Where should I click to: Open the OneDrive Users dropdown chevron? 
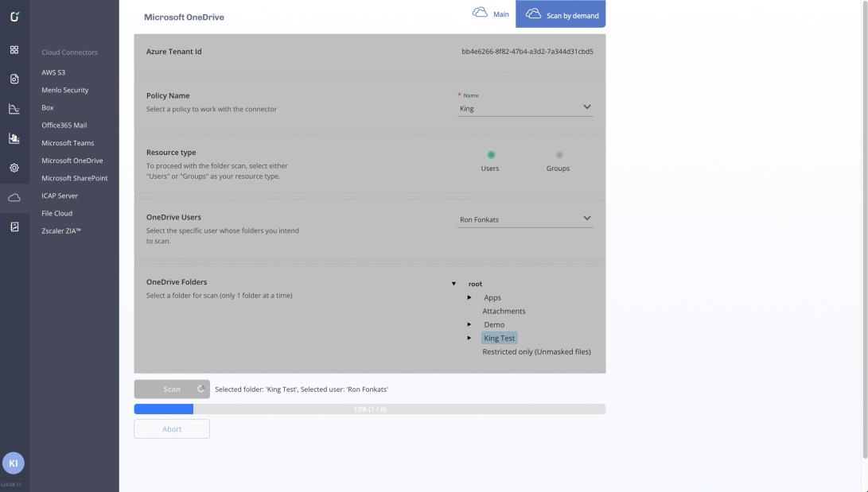pos(587,218)
